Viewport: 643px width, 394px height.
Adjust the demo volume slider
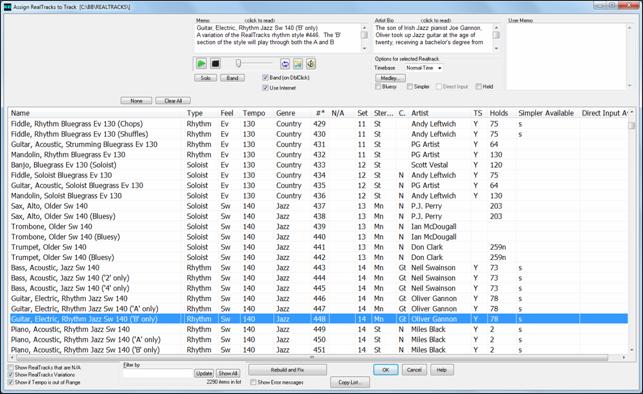pos(238,63)
